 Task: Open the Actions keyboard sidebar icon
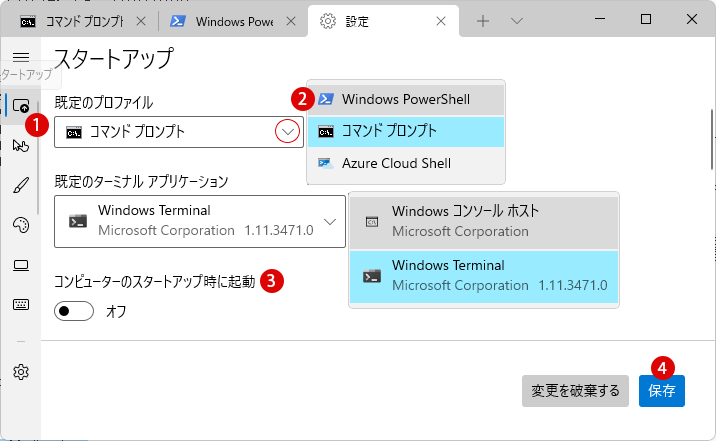21,304
